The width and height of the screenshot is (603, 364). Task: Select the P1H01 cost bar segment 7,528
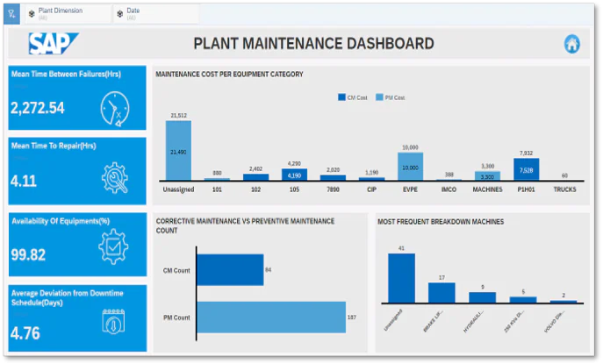pos(526,169)
